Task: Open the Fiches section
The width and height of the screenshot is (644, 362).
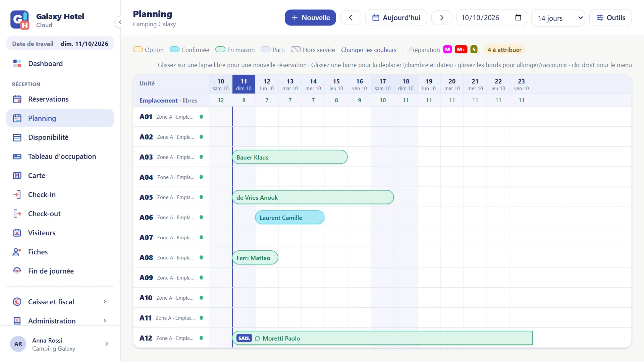Action: (x=60, y=252)
